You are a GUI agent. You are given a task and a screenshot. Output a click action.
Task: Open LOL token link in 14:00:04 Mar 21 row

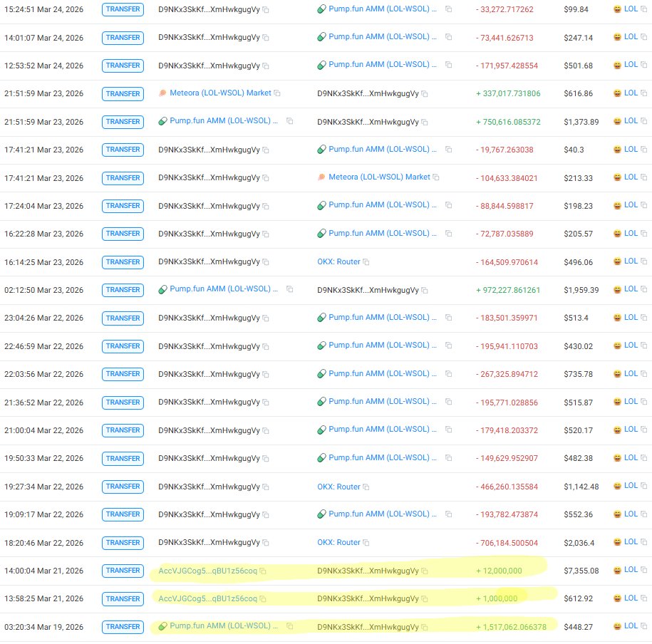point(631,570)
